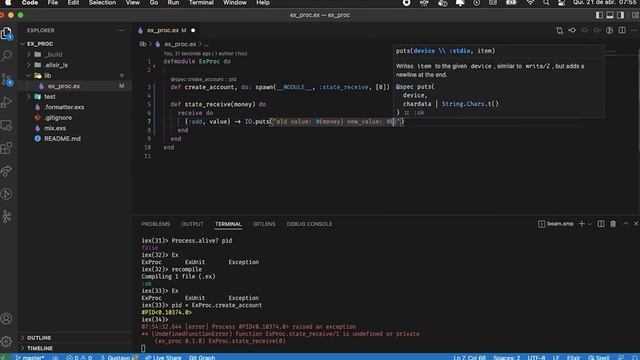Open the Extensions view
Image resolution: width=640 pixels, height=360 pixels.
(x=7, y=148)
